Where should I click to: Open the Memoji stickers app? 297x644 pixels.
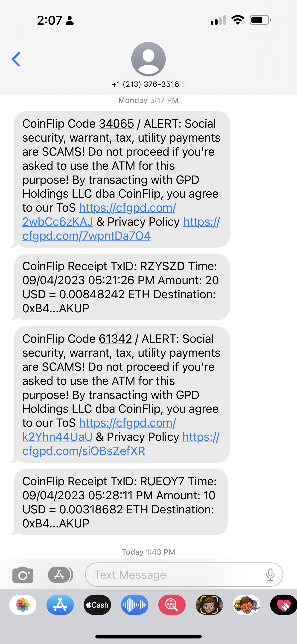[247, 605]
